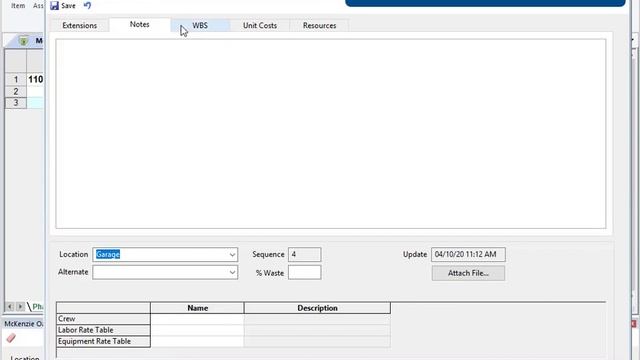Click the Sequence field showing 4

point(304,254)
